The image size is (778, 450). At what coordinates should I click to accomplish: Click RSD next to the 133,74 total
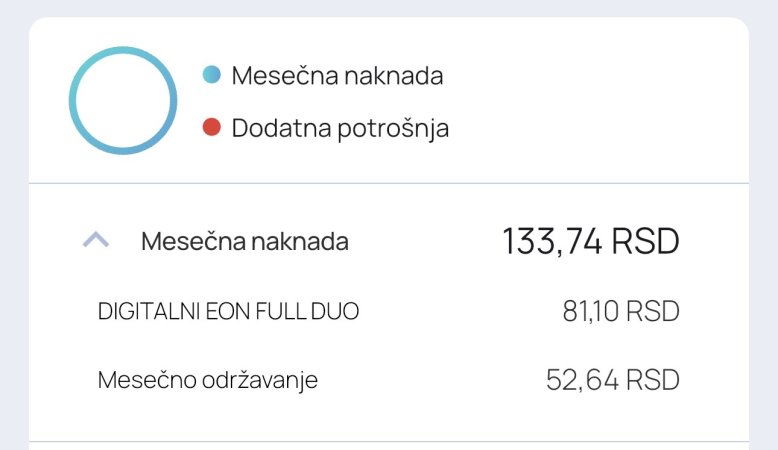click(644, 241)
